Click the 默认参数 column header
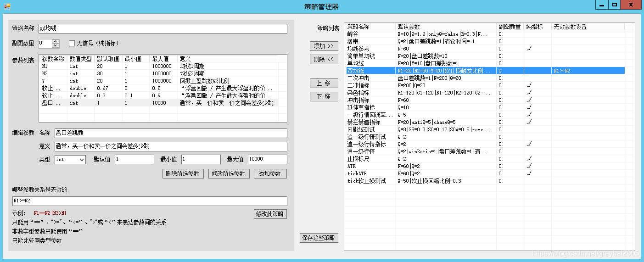 click(446, 27)
